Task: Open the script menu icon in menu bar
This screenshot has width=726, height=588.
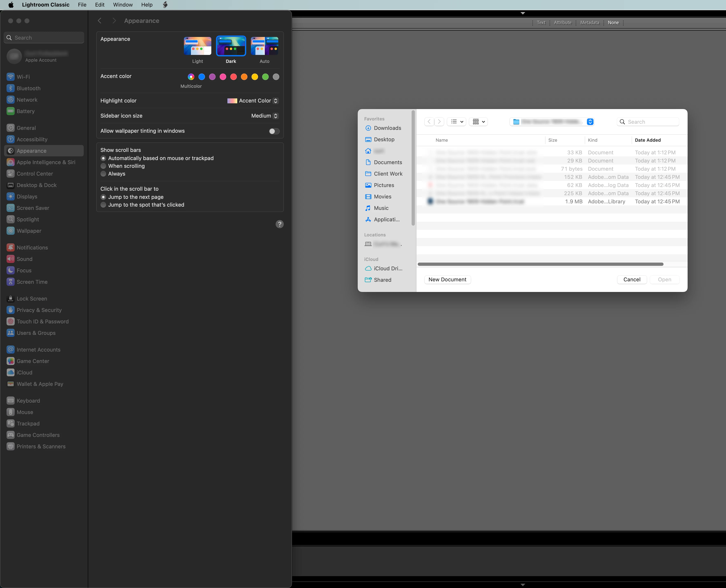Action: pos(165,5)
